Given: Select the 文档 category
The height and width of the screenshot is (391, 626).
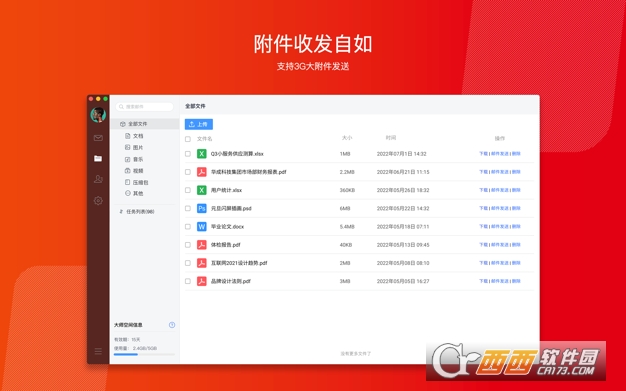Looking at the screenshot, I should pos(134,136).
